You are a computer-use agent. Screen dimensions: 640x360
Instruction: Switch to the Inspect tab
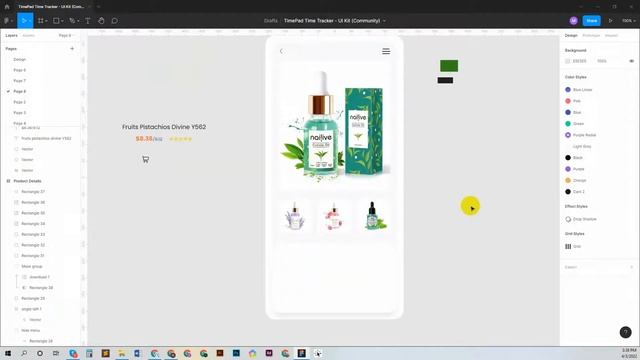point(611,36)
